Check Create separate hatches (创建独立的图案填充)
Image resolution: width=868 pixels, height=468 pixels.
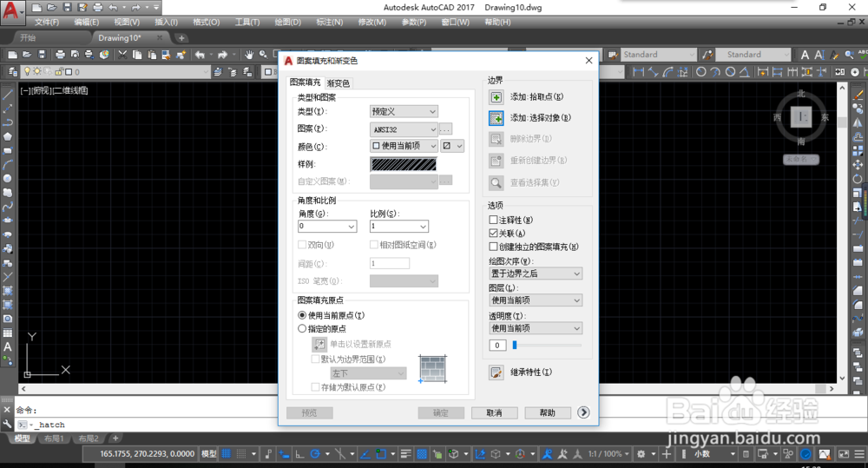[x=493, y=247]
